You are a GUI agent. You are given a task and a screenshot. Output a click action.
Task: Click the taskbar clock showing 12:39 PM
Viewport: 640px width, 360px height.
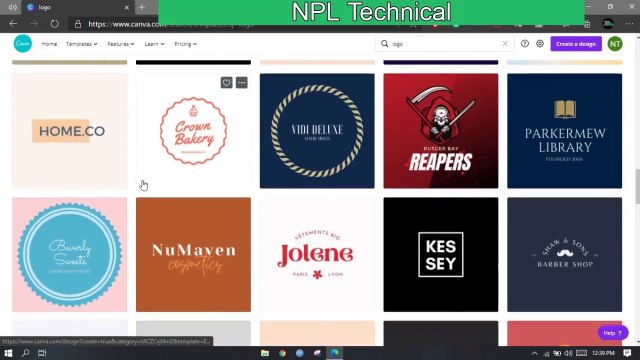603,353
